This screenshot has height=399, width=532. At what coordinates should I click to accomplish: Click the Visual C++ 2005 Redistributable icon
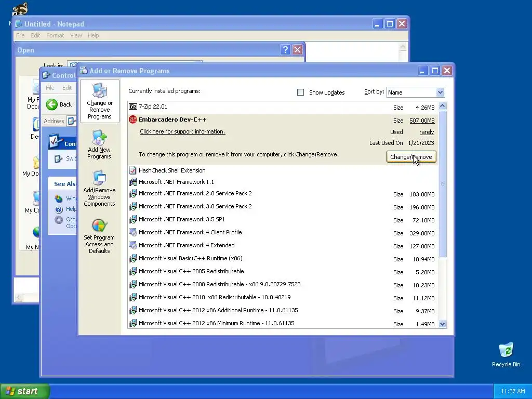[133, 271]
